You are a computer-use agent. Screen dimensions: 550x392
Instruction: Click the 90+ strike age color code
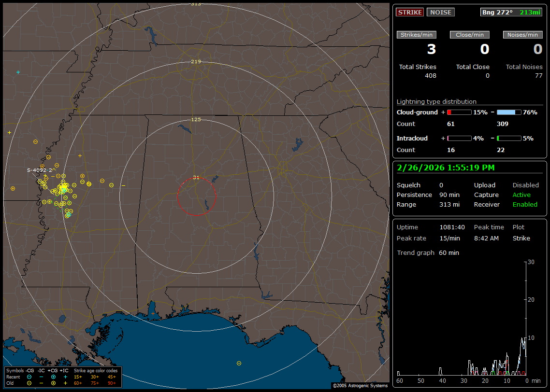coord(111,383)
